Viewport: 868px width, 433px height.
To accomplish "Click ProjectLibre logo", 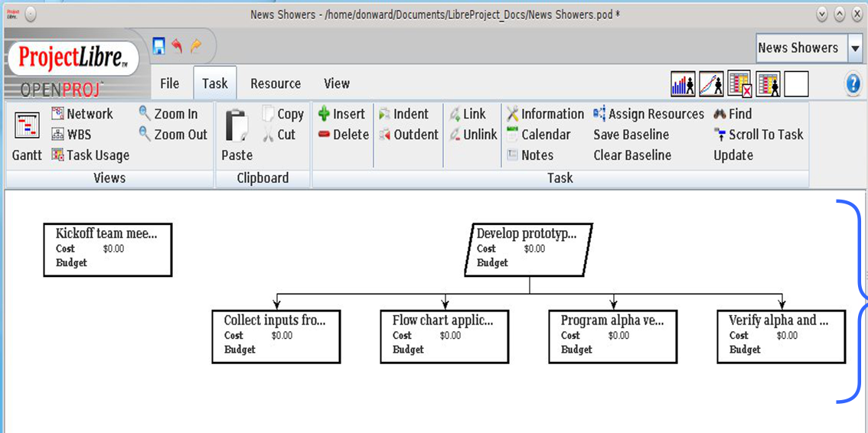I will click(73, 58).
